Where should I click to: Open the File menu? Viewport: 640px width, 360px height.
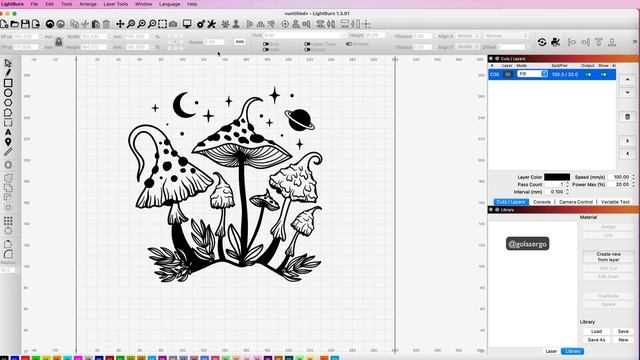point(34,4)
